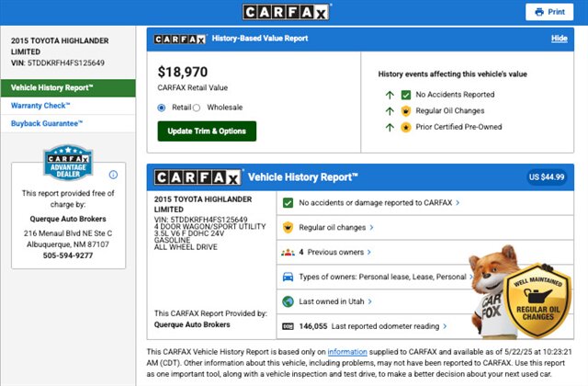
Task: Click 146,055 last reported odometer reading text
Action: pos(369,326)
